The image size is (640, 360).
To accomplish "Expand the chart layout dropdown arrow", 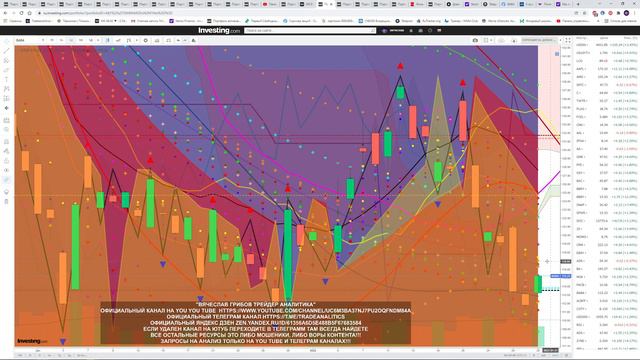I will (491, 40).
